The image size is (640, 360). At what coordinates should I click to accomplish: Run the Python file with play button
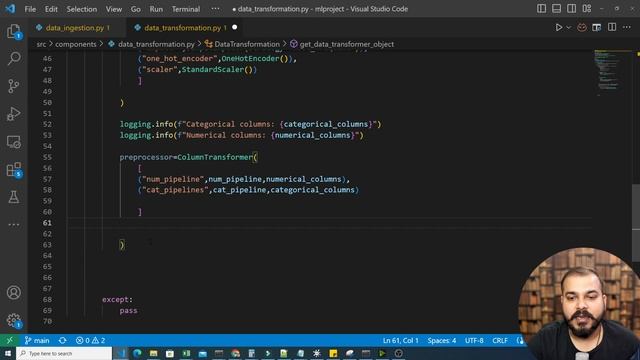pyautogui.click(x=559, y=27)
